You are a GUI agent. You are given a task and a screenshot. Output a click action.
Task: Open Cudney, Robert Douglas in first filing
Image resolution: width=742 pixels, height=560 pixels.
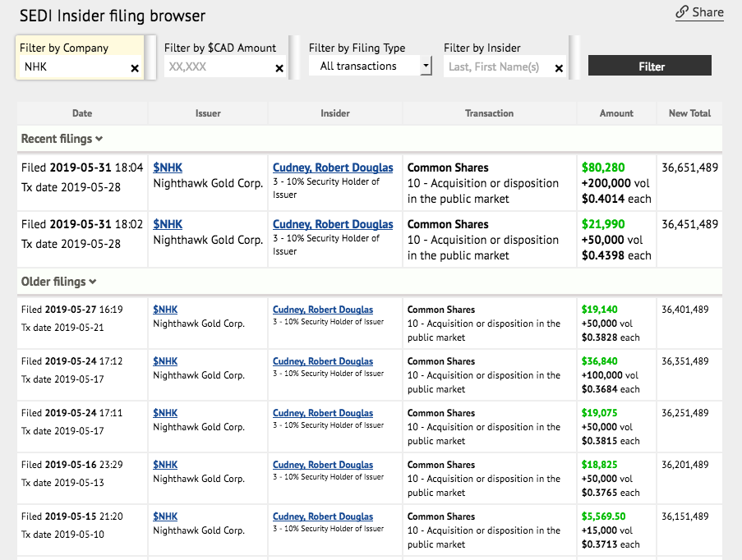[333, 168]
